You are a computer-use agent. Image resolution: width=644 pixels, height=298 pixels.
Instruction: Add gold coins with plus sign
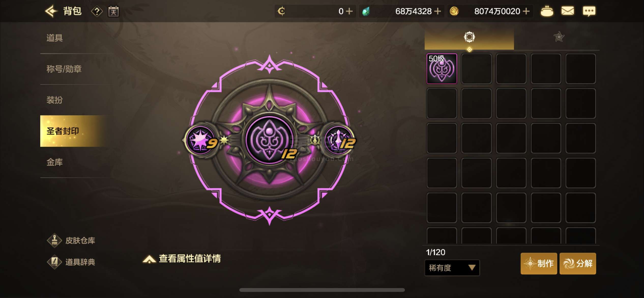click(526, 11)
